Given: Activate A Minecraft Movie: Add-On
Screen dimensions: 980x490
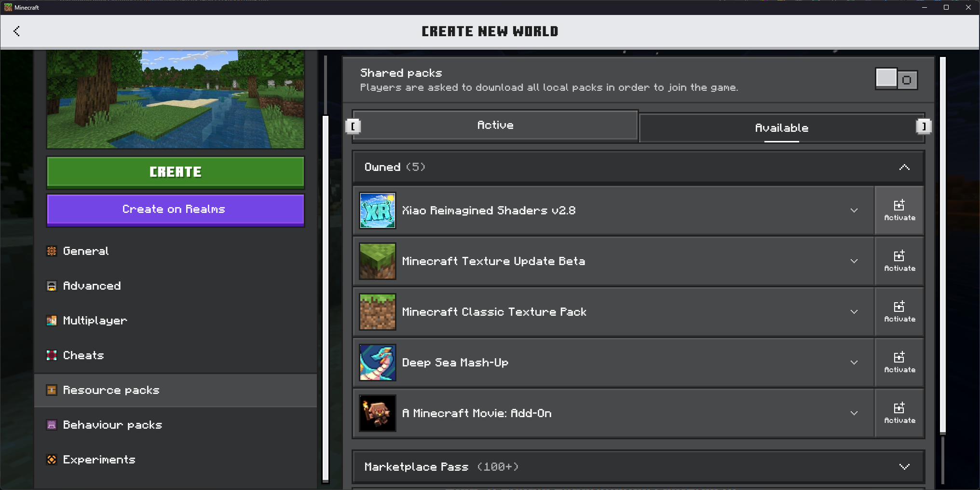Looking at the screenshot, I should [899, 413].
